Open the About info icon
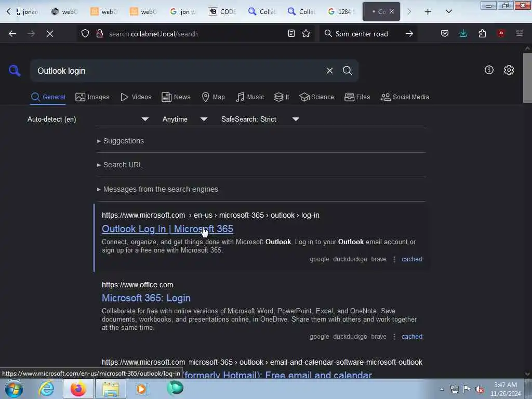 489,70
